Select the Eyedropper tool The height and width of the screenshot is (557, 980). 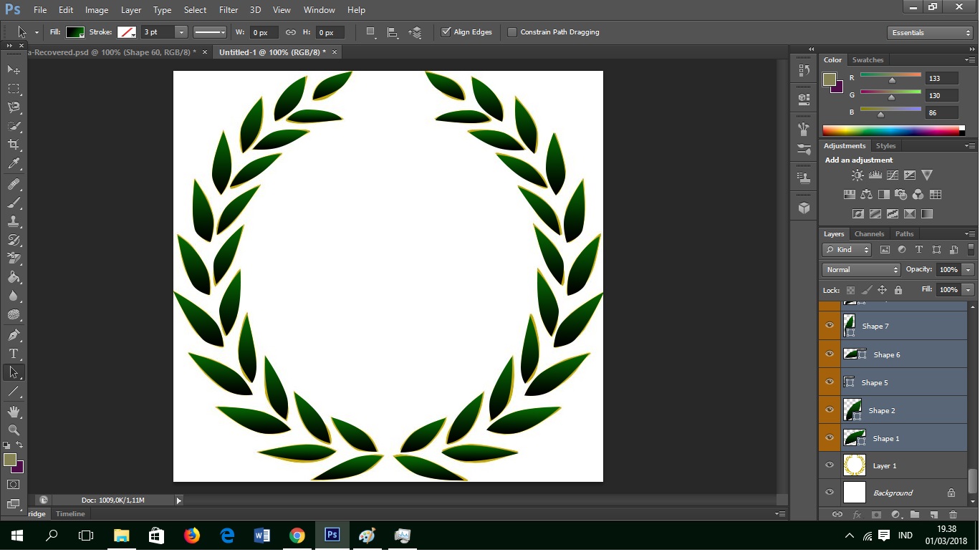coord(14,164)
